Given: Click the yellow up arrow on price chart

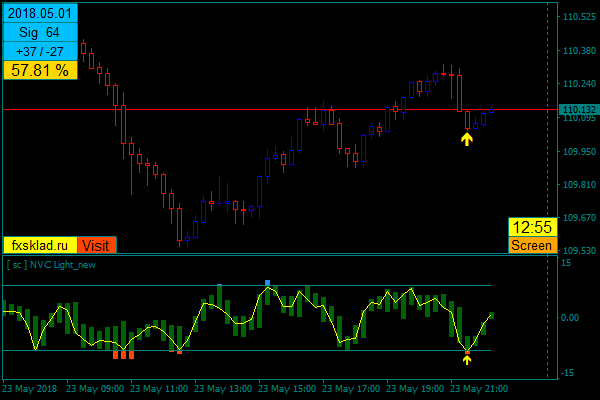Looking at the screenshot, I should [466, 139].
